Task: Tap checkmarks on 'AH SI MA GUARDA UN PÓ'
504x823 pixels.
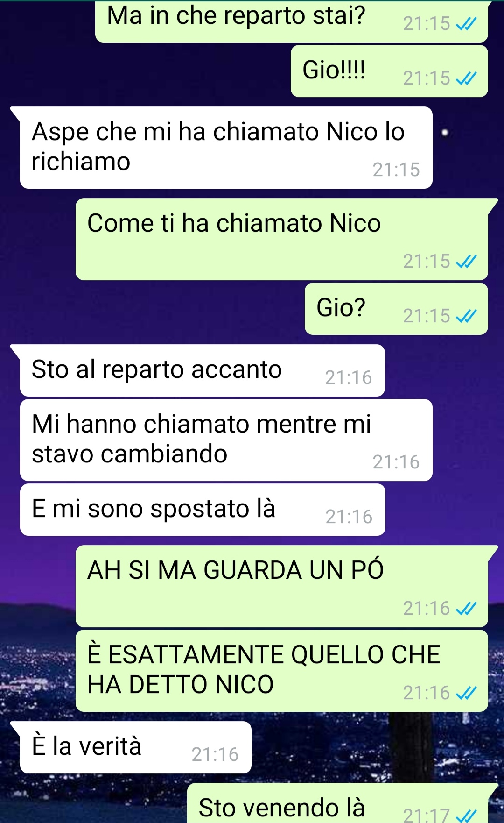Action: 466,609
